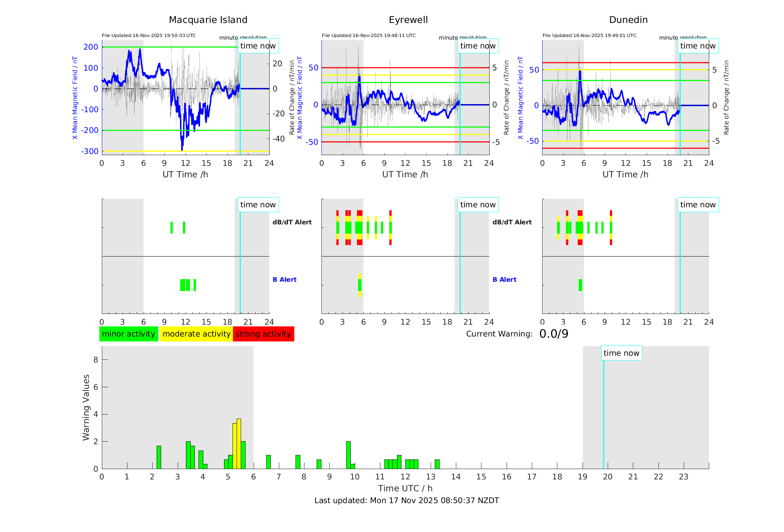Click time now label on Macquarie Island magnetic plot
Viewport: 784px width, 532px height.
tap(258, 46)
